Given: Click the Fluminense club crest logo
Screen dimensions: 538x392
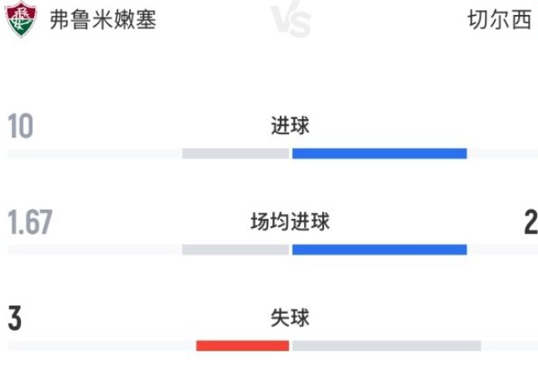Looking at the screenshot, I should [21, 19].
